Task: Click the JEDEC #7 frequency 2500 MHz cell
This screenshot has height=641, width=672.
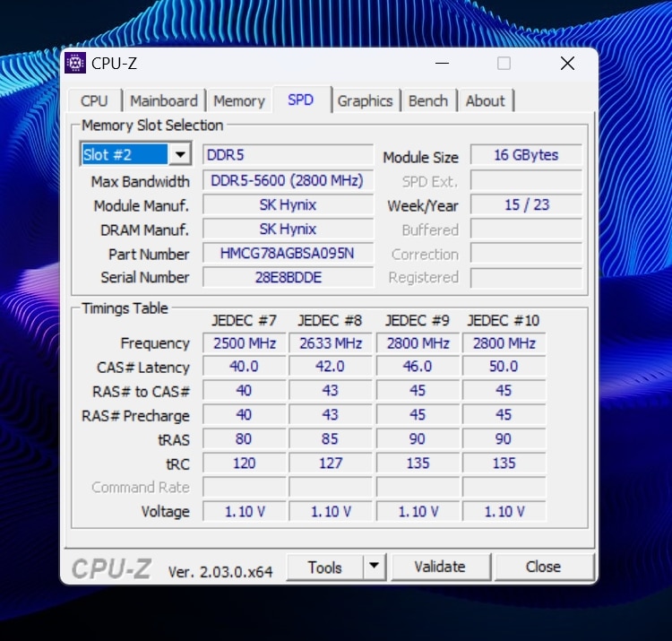Action: (245, 343)
